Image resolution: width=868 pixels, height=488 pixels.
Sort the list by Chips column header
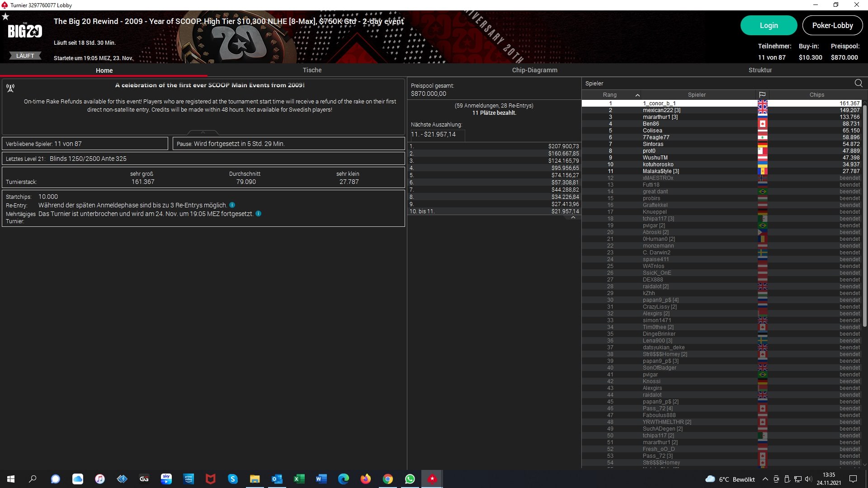tap(816, 95)
